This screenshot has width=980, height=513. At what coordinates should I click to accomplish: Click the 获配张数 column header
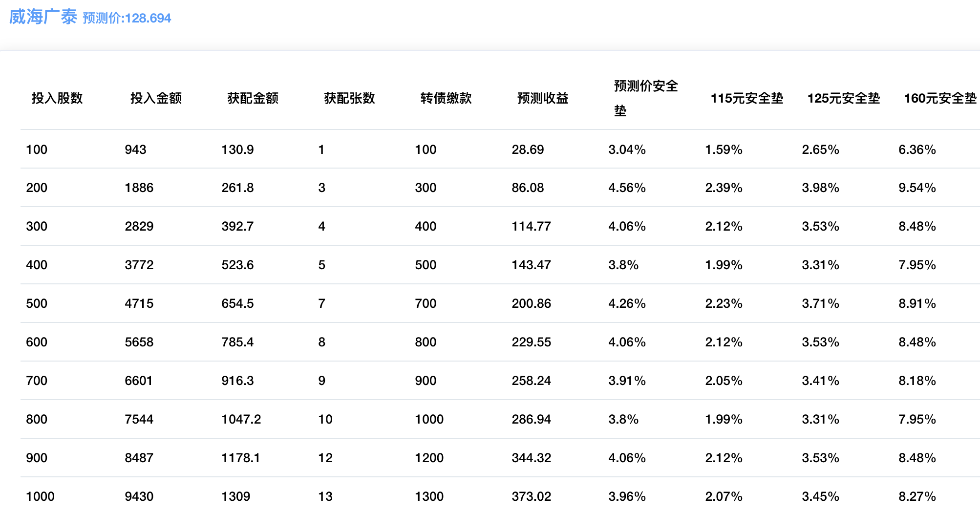coord(349,98)
